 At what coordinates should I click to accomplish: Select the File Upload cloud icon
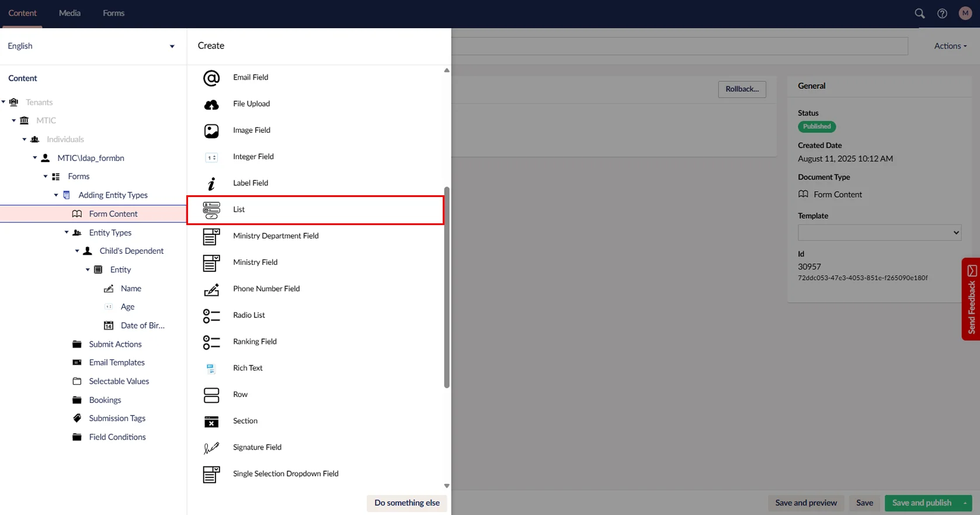pos(211,105)
